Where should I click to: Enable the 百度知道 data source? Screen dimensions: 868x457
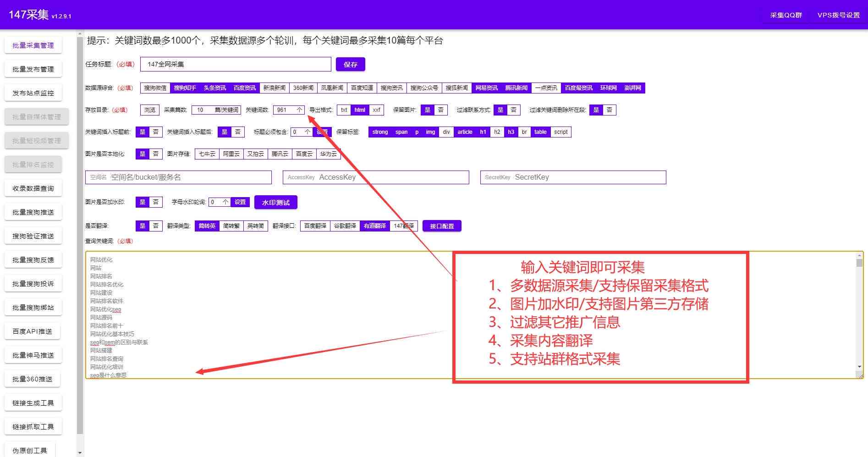point(362,88)
